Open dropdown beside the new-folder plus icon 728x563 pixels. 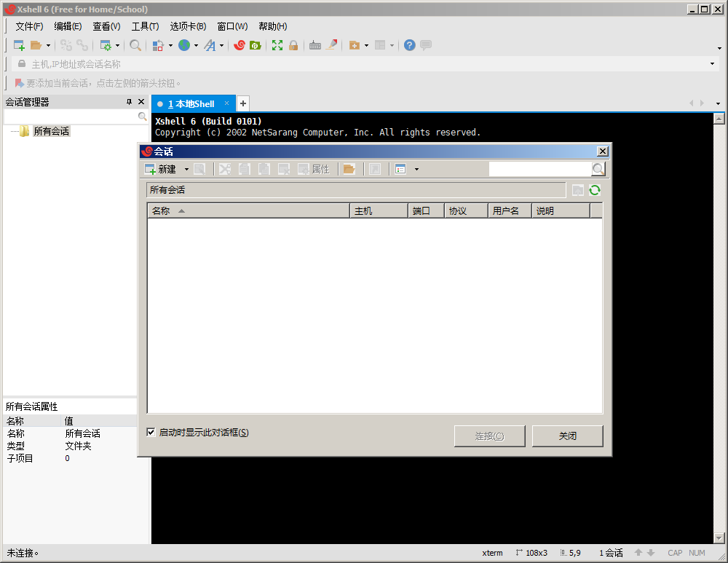[366, 46]
